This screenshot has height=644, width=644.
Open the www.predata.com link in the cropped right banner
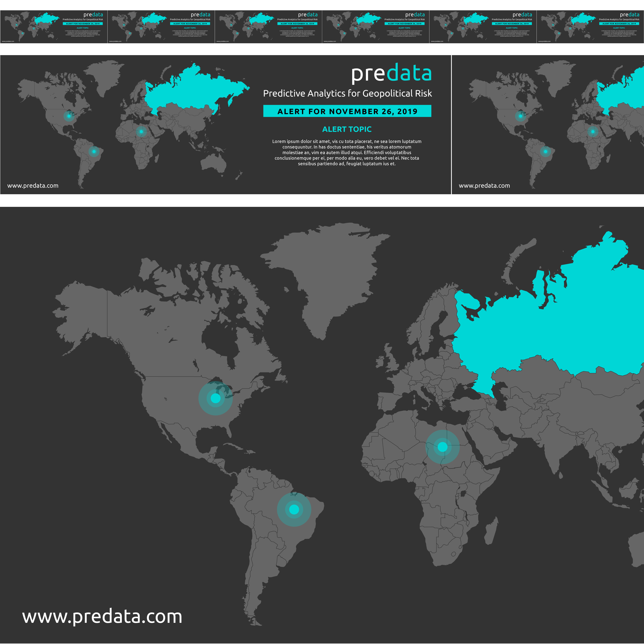point(484,186)
